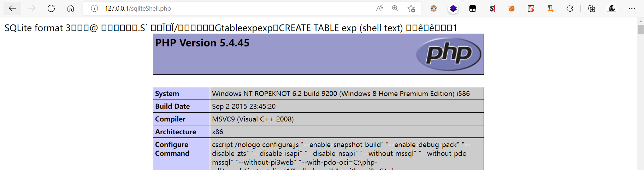Click the PHP Version 5.4.45 heading
Screen dimensions: 644x170
pyautogui.click(x=202, y=43)
